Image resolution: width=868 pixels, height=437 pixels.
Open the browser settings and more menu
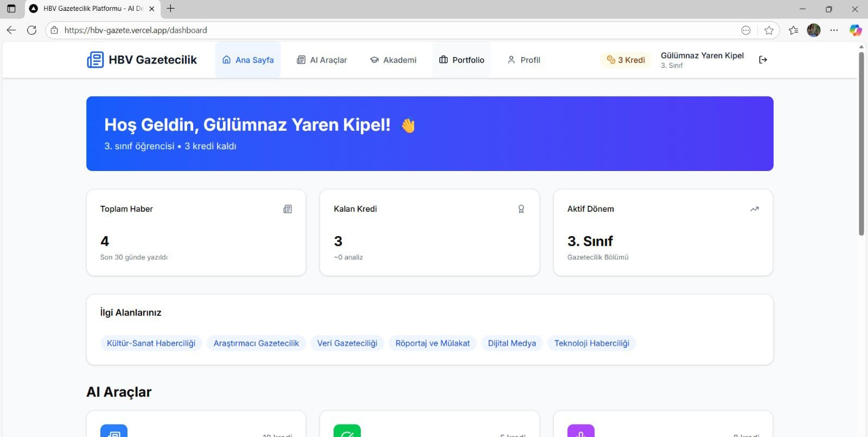tap(834, 30)
